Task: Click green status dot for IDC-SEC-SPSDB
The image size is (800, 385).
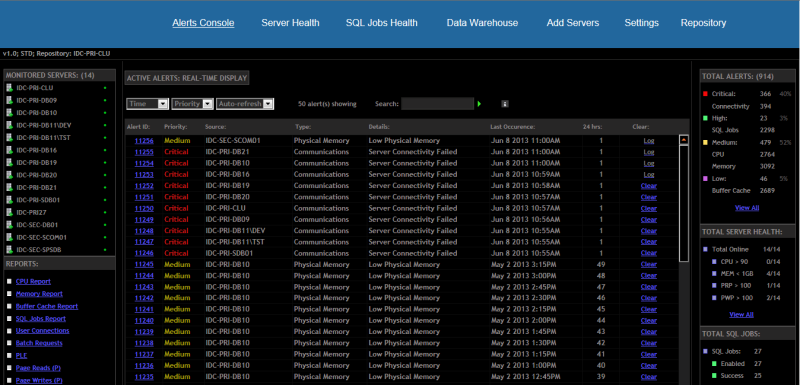Action: 105,250
